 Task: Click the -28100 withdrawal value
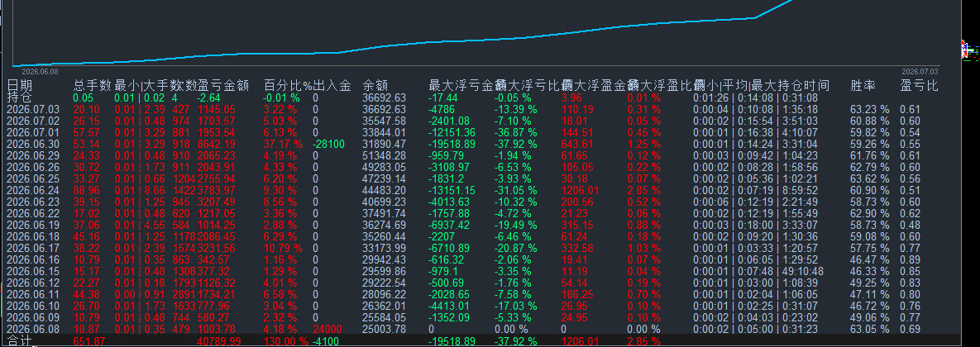click(x=329, y=144)
